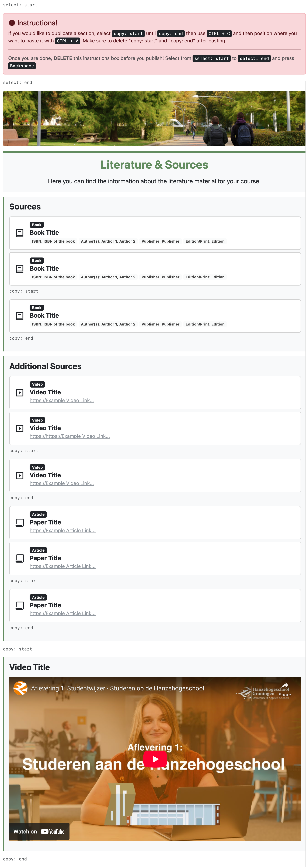Click the video icon beside the double-https link entry
Image resolution: width=306 pixels, height=868 pixels.
click(x=20, y=428)
